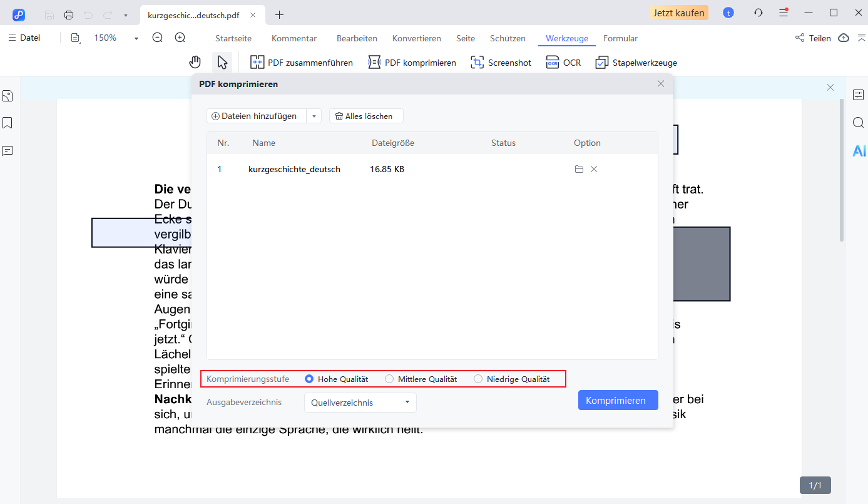The height and width of the screenshot is (504, 868).
Task: Expand the Dateien hinzufügen dropdown arrow
Action: 314,115
